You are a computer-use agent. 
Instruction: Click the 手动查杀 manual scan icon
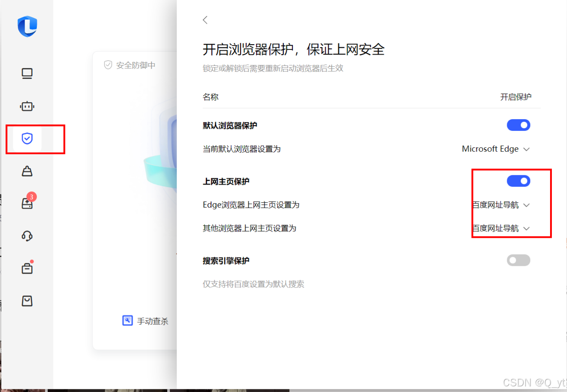[127, 321]
